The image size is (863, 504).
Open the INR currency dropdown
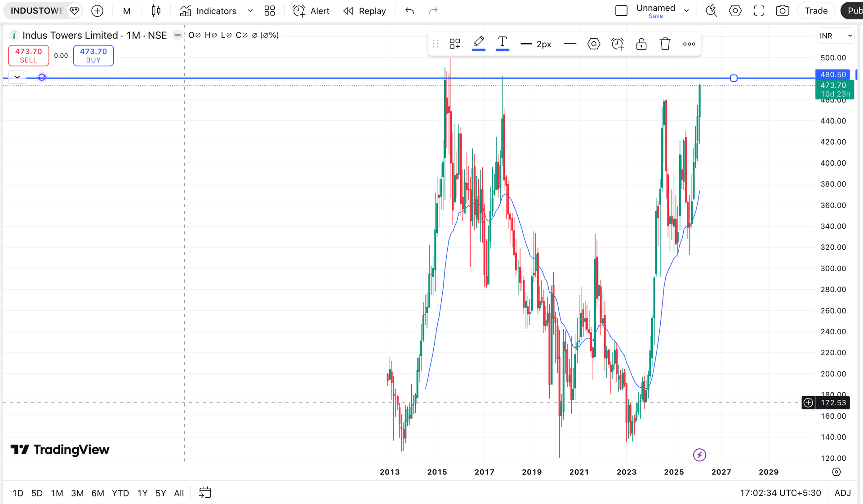[836, 35]
